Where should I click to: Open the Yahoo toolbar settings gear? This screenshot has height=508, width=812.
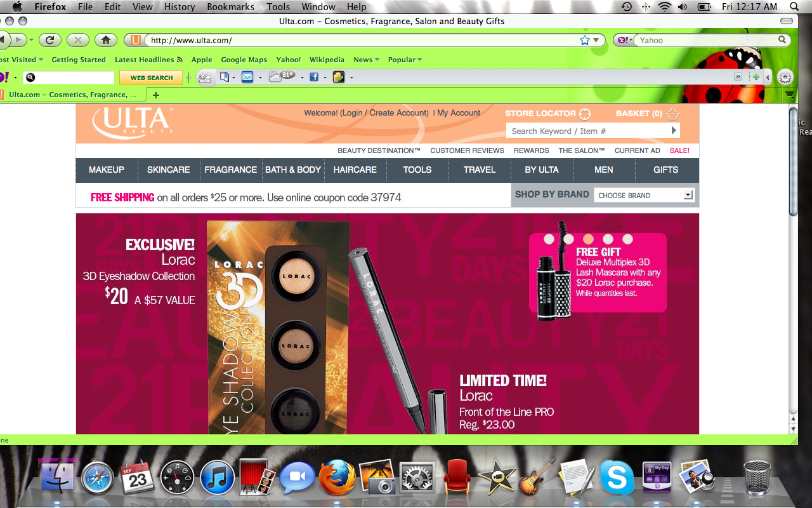tap(785, 77)
